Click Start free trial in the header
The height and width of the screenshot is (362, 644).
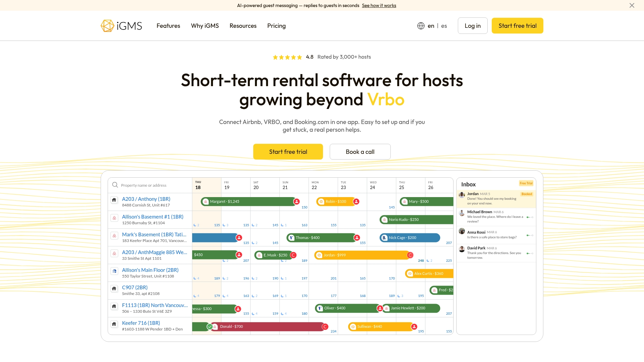[517, 26]
